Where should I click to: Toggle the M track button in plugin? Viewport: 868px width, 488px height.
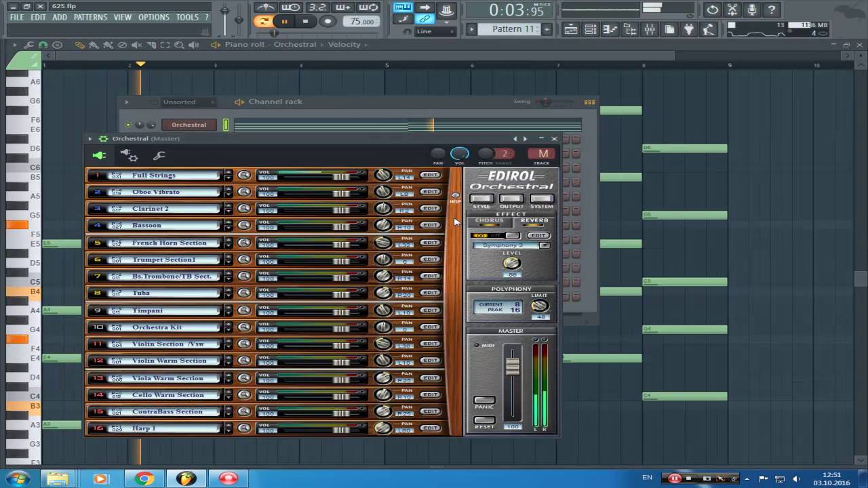[542, 154]
